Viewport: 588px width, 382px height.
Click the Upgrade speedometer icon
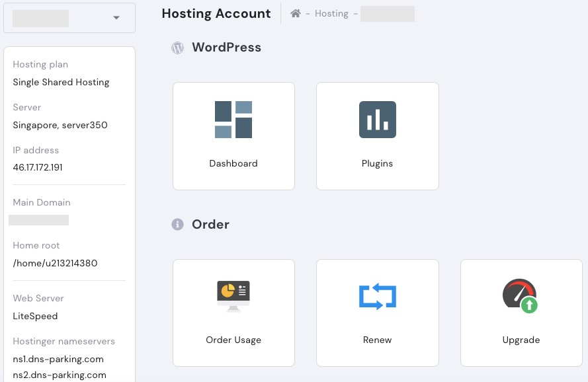click(520, 296)
